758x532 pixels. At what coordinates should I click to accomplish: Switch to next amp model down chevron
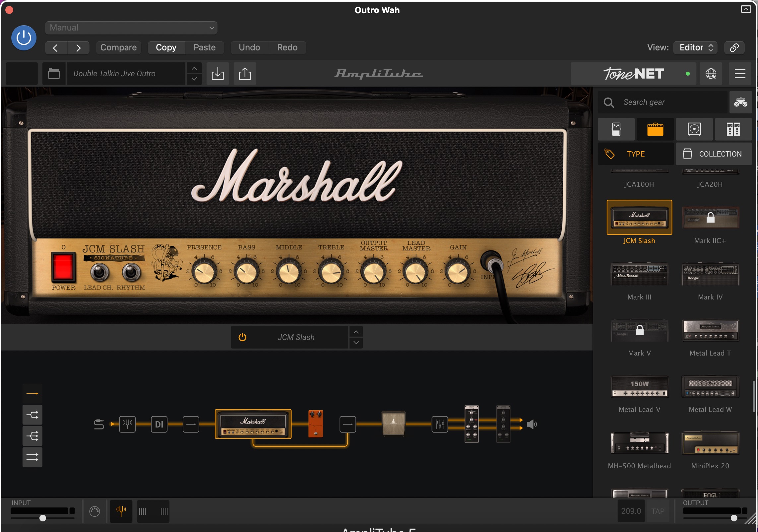pos(356,343)
